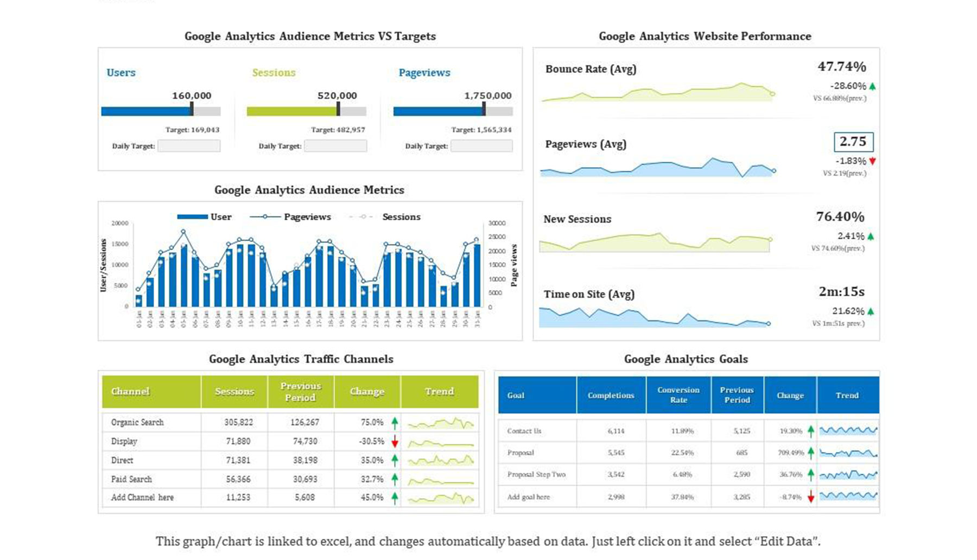Click the Paid Search trend sparkline
Viewport: 977px width, 560px height.
pos(440,481)
